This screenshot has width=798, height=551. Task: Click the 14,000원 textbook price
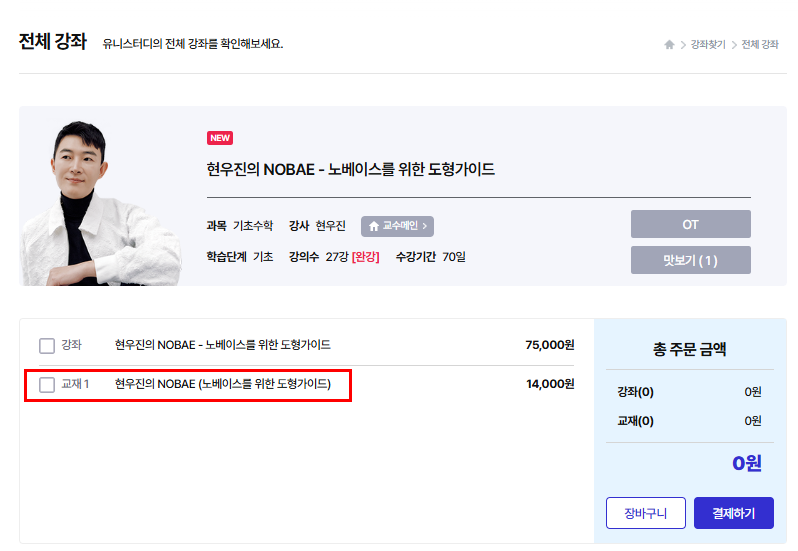coord(549,384)
